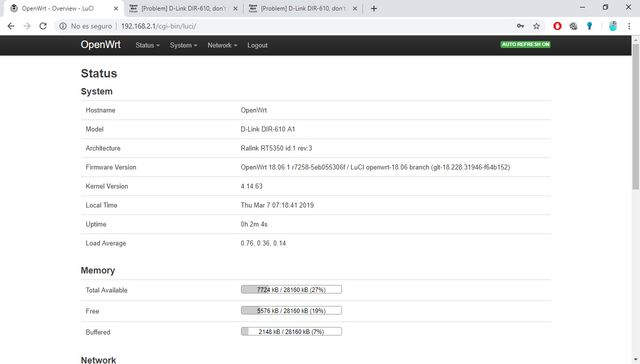Click the OpenWrt brand logo link
This screenshot has height=364, width=640.
point(100,44)
